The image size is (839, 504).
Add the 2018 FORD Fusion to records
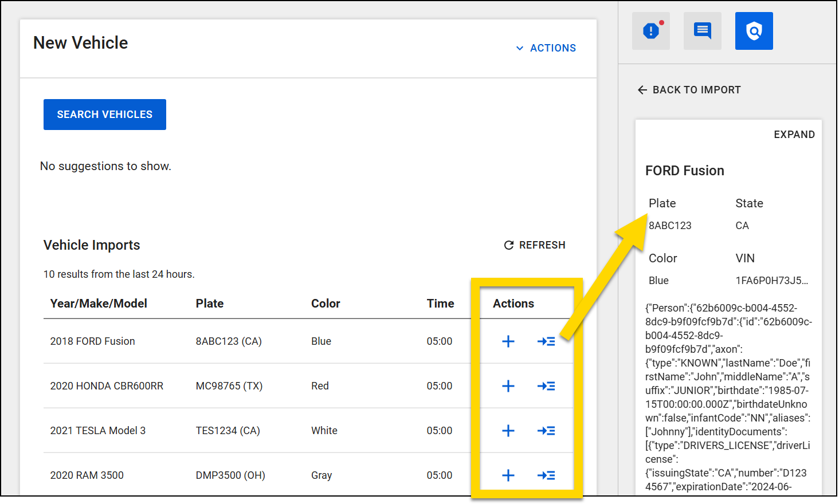point(508,341)
